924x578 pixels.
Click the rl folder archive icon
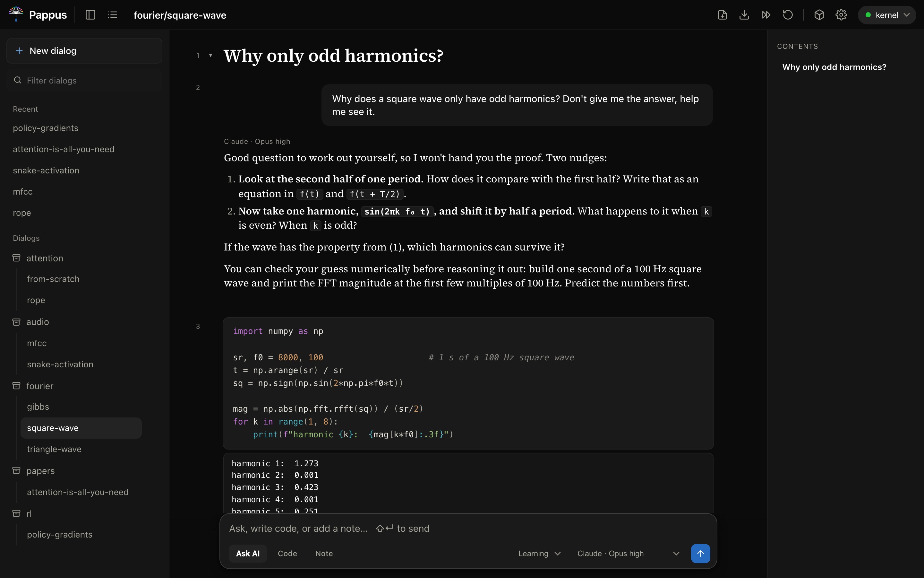click(16, 513)
